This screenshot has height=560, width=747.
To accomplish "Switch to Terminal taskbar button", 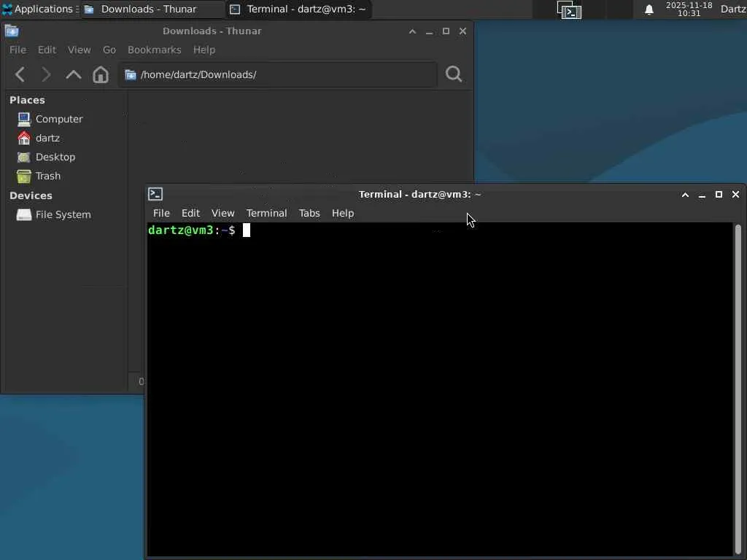I will pyautogui.click(x=298, y=9).
